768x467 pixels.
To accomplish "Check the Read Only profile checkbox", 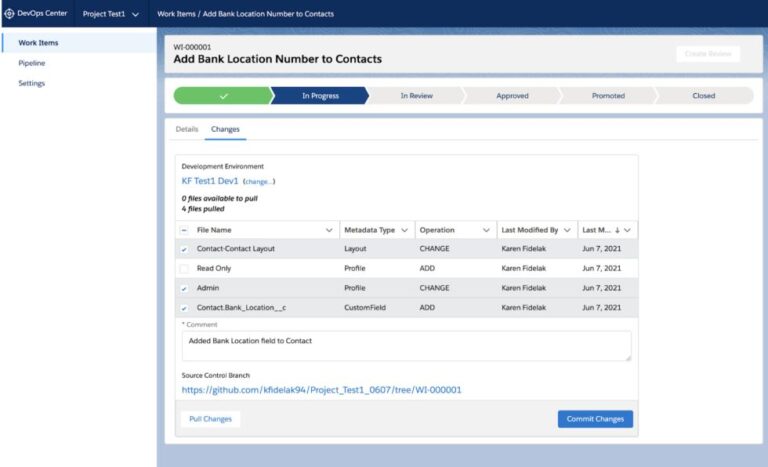I will pos(184,269).
